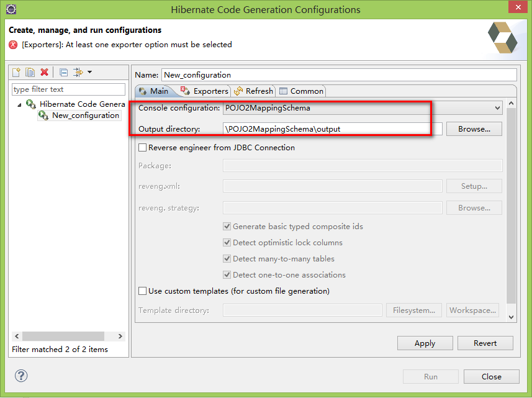Screen dimensions: 532x398
Task: Click the Revert button
Action: click(x=485, y=343)
